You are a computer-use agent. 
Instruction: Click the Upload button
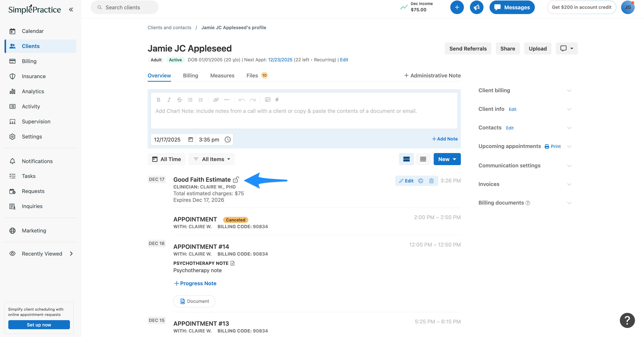(538, 49)
